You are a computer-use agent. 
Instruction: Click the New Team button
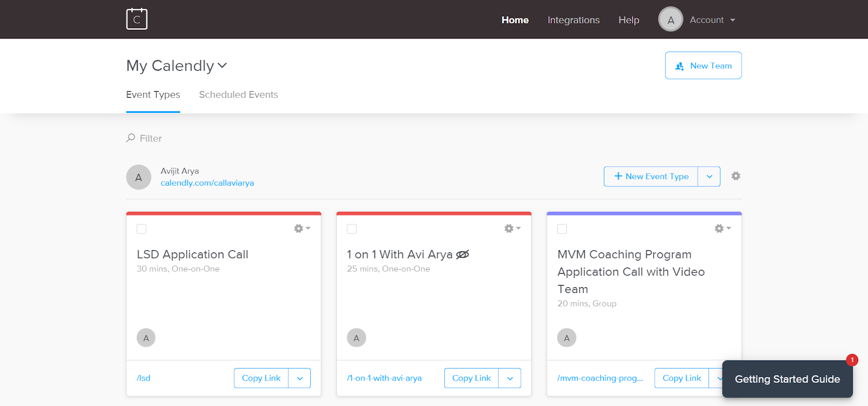tap(703, 66)
